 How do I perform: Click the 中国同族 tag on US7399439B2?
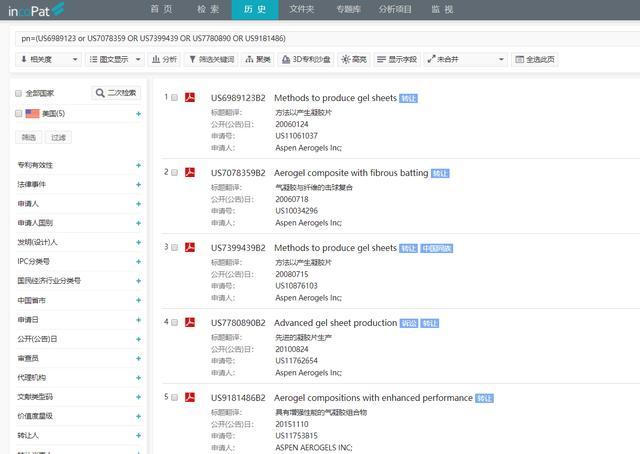point(436,248)
